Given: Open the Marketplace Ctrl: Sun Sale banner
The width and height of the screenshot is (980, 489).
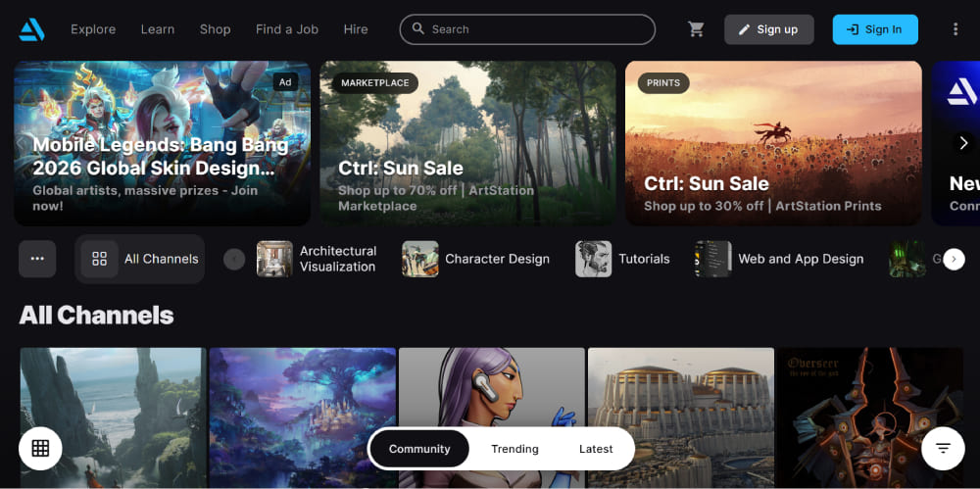Looking at the screenshot, I should click(467, 143).
